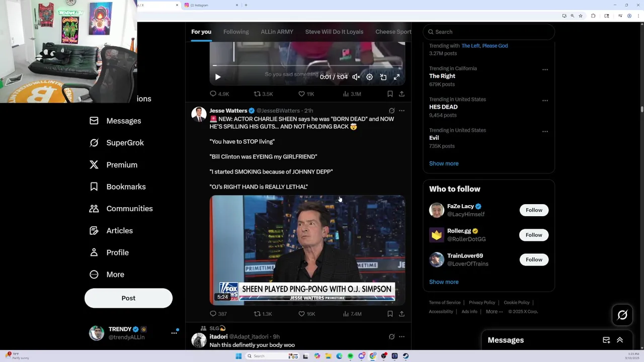
Task: Enter fullscreen on the top video
Action: coord(396,77)
